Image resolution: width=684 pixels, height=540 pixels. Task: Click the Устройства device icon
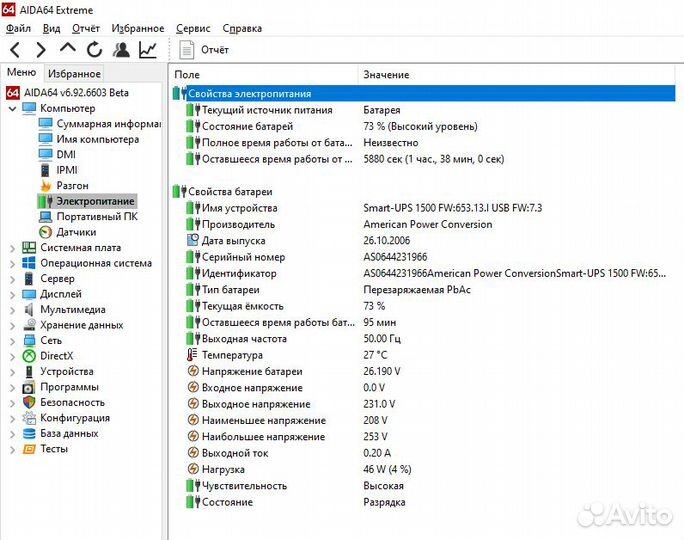tap(29, 372)
